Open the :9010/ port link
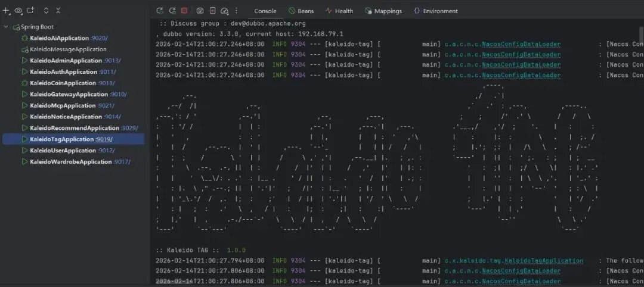 (x=118, y=94)
